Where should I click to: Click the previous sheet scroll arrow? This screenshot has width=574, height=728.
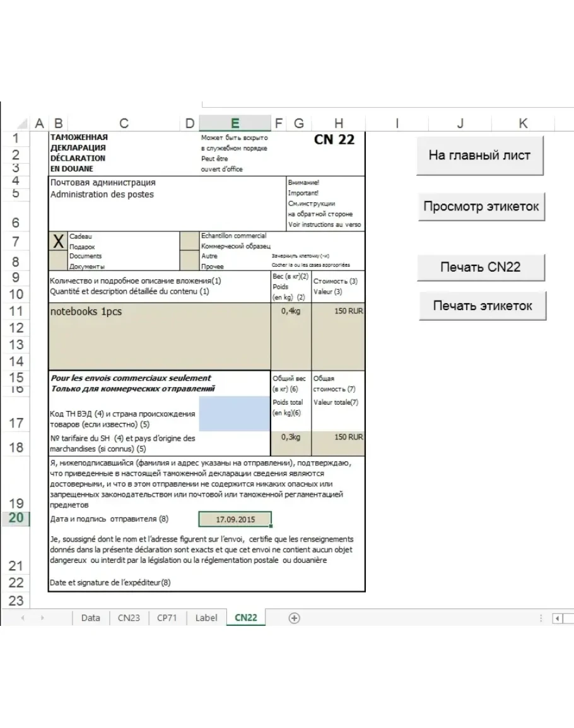tap(23, 618)
